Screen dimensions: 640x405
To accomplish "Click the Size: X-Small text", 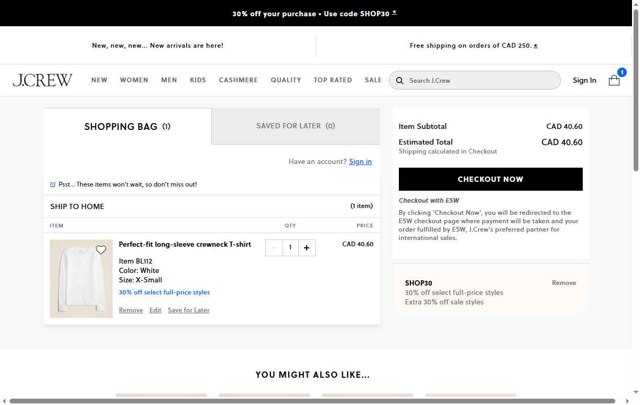I will (140, 280).
